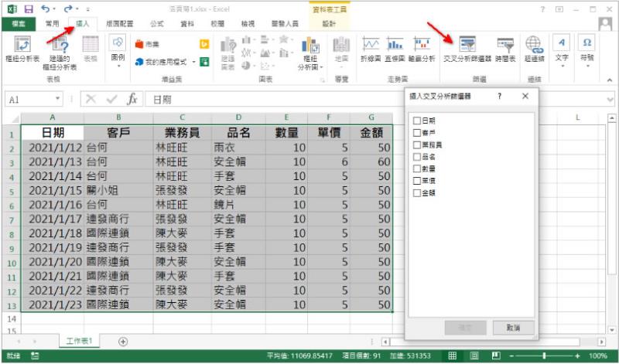
Task: Switch to the Home (常用) tab
Action: [x=52, y=24]
